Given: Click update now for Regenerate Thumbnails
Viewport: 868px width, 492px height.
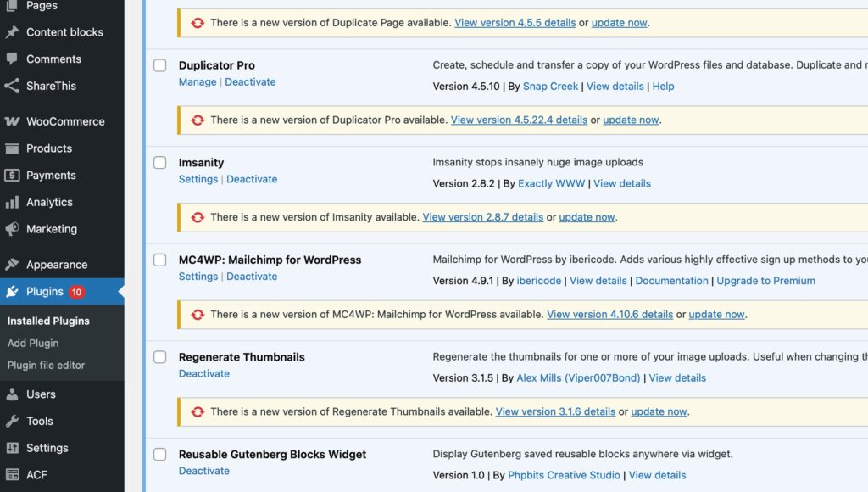Looking at the screenshot, I should [x=659, y=411].
